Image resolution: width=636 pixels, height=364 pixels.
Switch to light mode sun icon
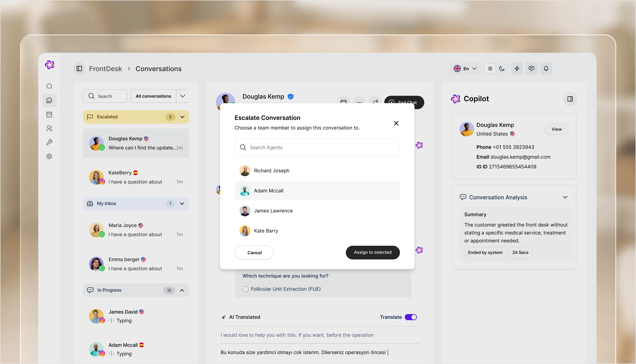(490, 69)
